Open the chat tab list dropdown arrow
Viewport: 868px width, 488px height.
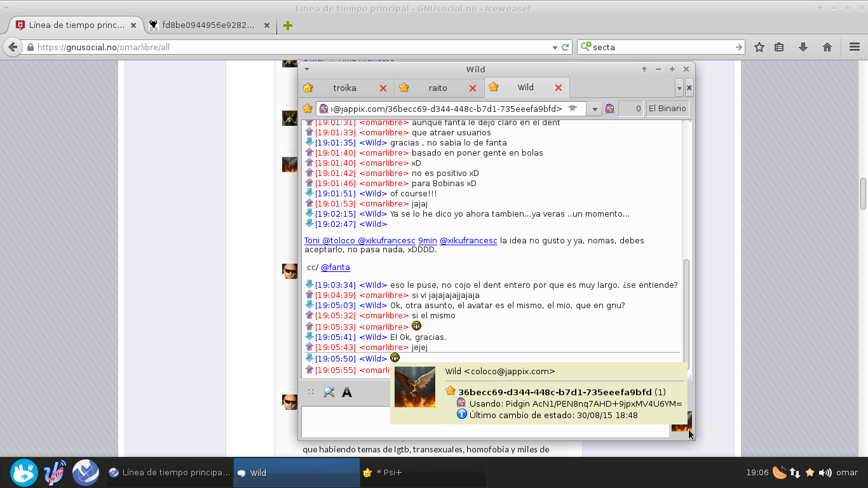tap(679, 88)
